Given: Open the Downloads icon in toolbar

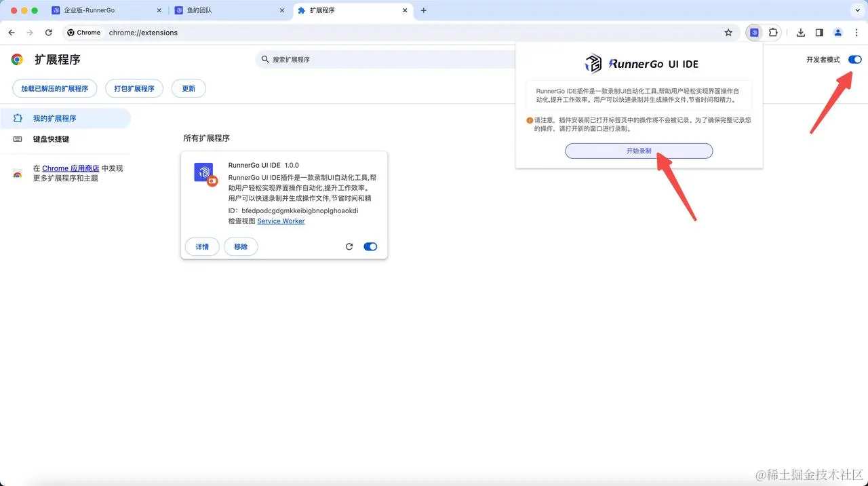Looking at the screenshot, I should (x=801, y=33).
